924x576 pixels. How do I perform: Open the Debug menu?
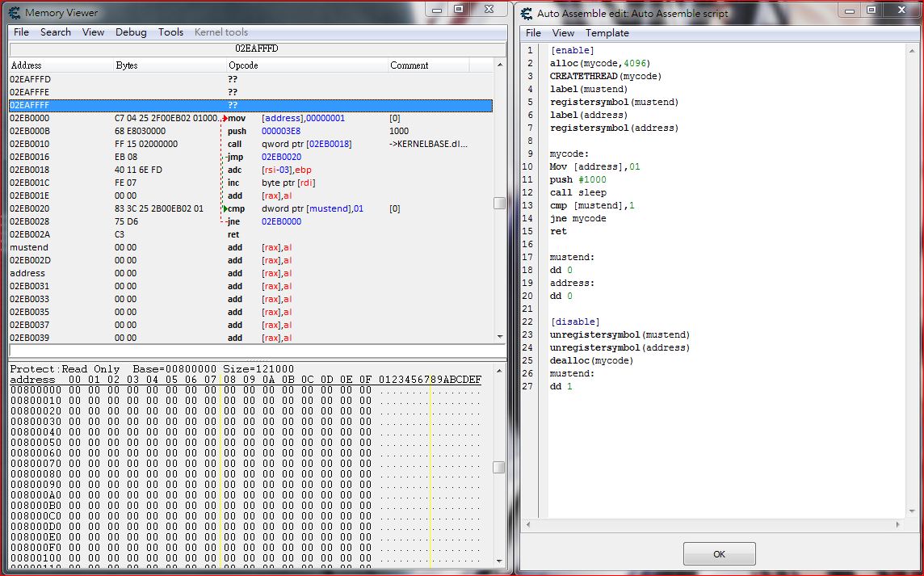[131, 32]
